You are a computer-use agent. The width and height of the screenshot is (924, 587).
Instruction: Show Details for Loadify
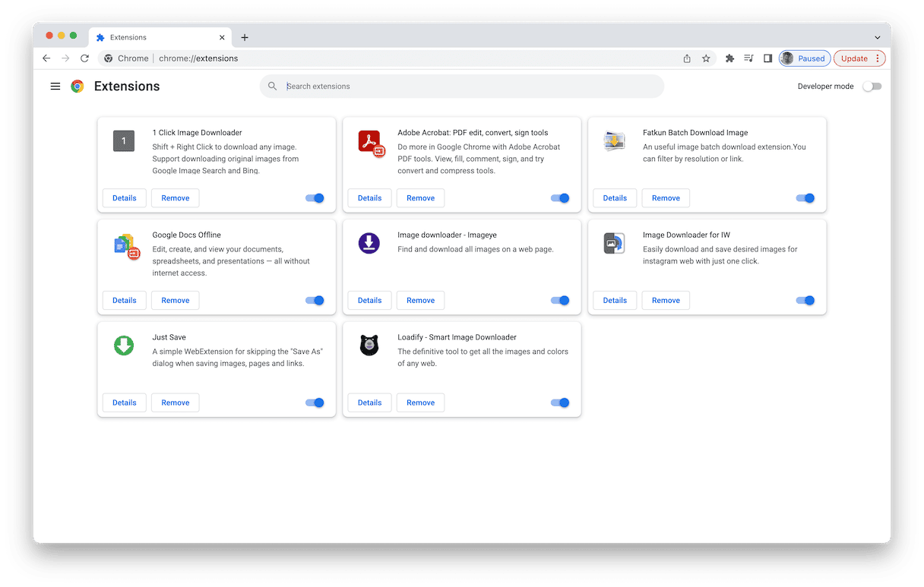pos(370,403)
